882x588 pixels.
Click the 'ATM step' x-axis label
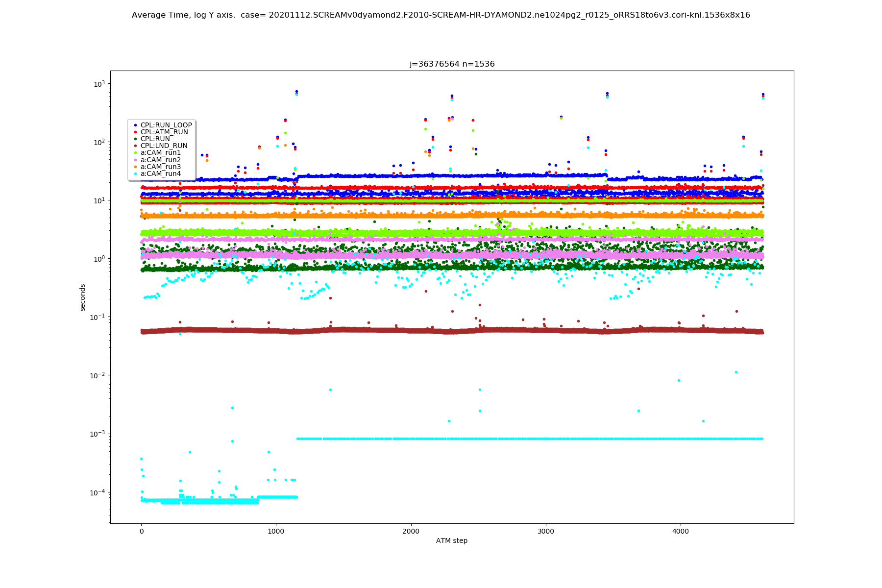(452, 540)
